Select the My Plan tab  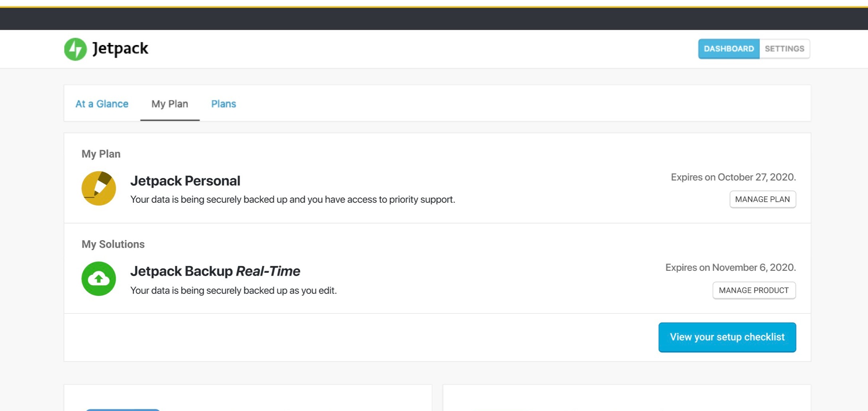click(x=170, y=104)
